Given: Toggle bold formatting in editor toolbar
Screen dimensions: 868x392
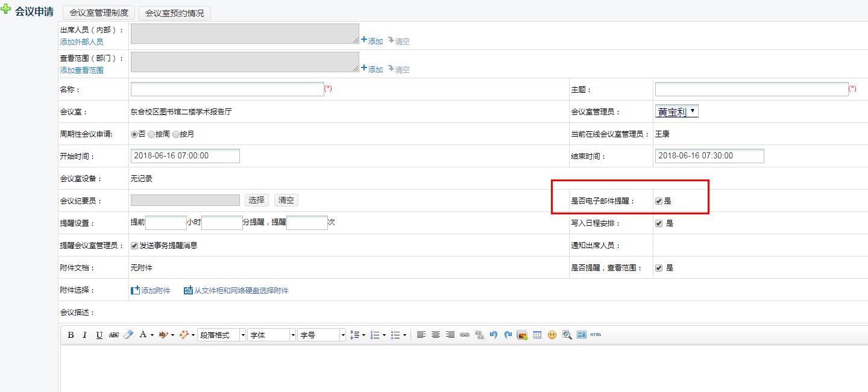Looking at the screenshot, I should [71, 335].
